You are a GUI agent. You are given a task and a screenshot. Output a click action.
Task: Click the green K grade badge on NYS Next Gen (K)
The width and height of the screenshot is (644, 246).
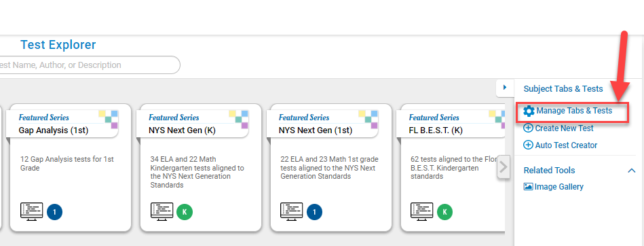point(185,212)
